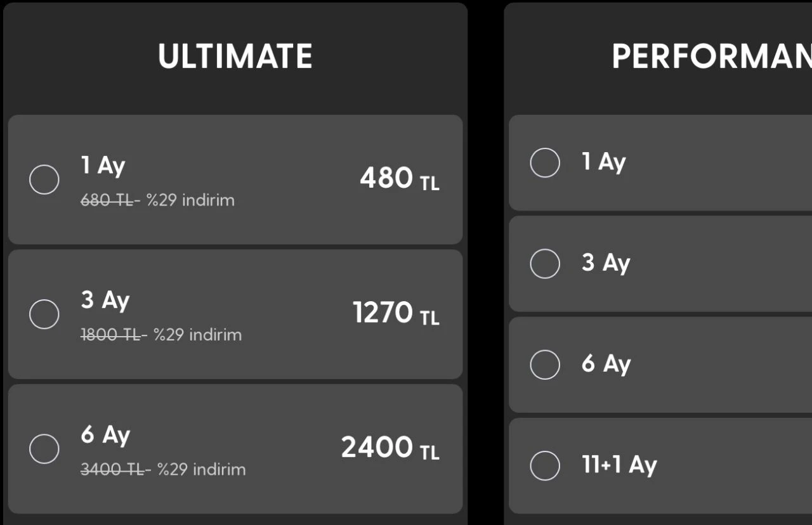The image size is (812, 525).
Task: Select the 1 Ay option under ULTIMATE
Action: tap(44, 179)
